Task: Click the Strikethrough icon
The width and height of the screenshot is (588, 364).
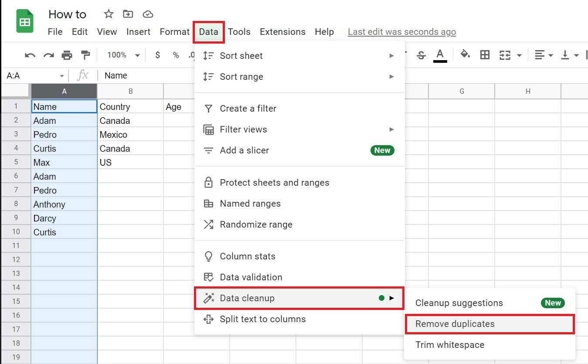Action: point(421,55)
